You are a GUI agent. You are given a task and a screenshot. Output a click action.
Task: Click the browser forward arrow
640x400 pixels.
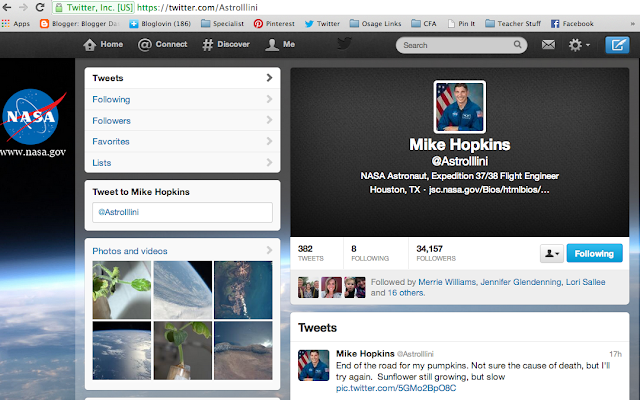pos(23,7)
